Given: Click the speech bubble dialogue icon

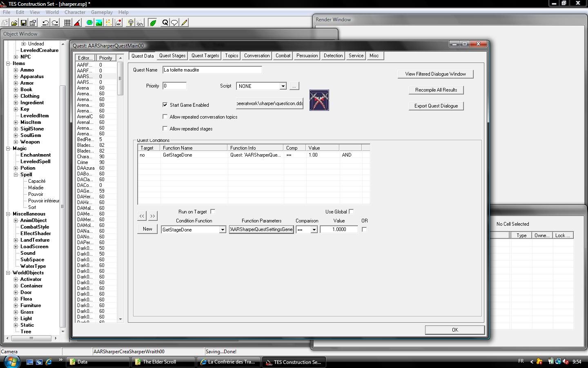Looking at the screenshot, I should pos(174,23).
